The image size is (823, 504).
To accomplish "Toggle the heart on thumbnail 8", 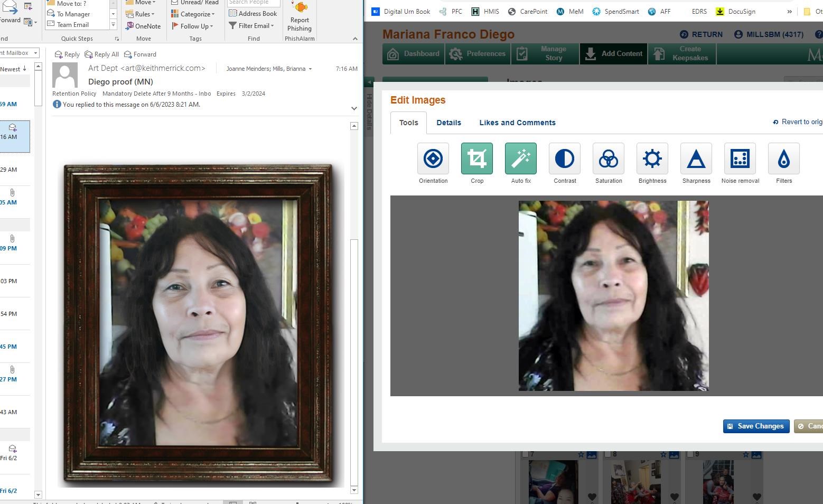I will pyautogui.click(x=674, y=497).
